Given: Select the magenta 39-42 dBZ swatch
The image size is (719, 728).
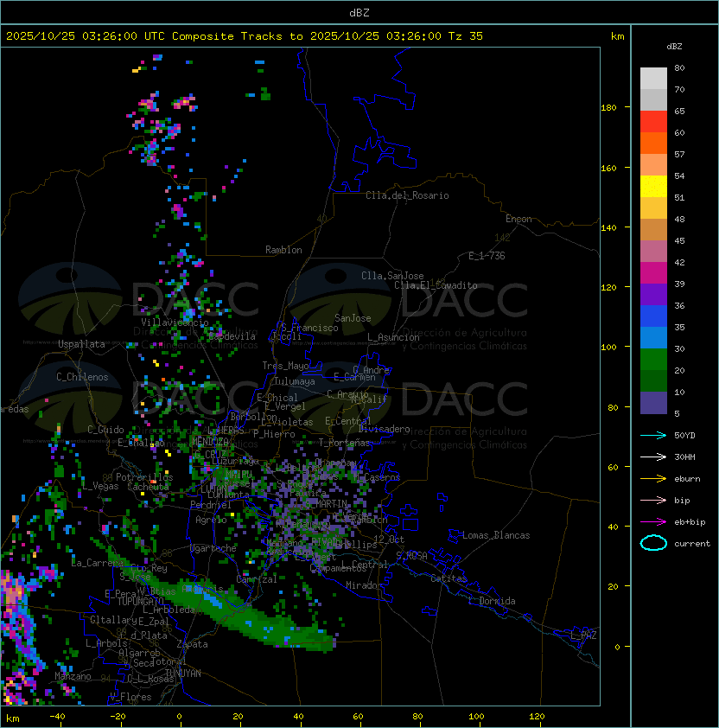Looking at the screenshot, I should pos(653,273).
